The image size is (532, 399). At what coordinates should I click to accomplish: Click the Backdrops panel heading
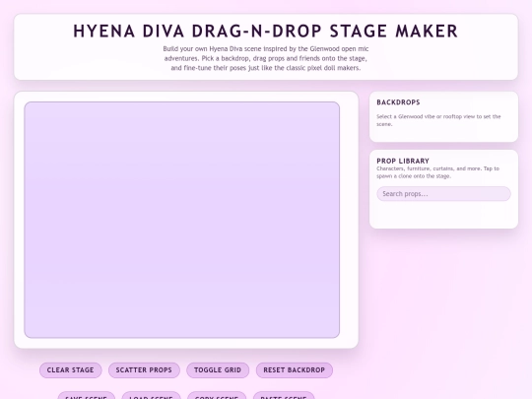pos(398,102)
